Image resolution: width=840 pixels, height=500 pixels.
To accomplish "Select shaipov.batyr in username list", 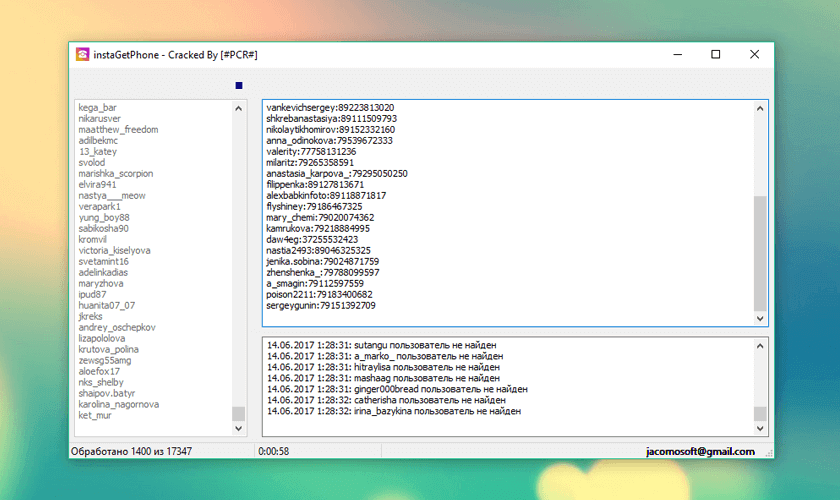I will point(107,393).
